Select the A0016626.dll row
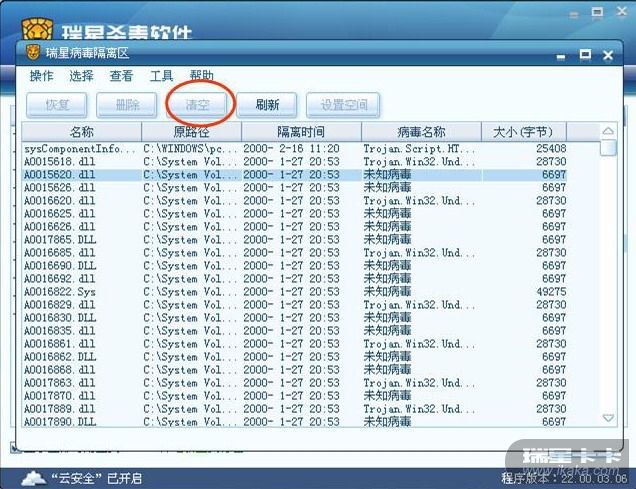This screenshot has width=636, height=489. pyautogui.click(x=294, y=226)
